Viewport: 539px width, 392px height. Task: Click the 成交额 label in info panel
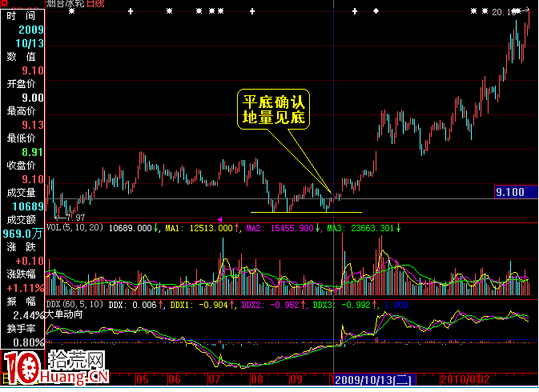(21, 220)
